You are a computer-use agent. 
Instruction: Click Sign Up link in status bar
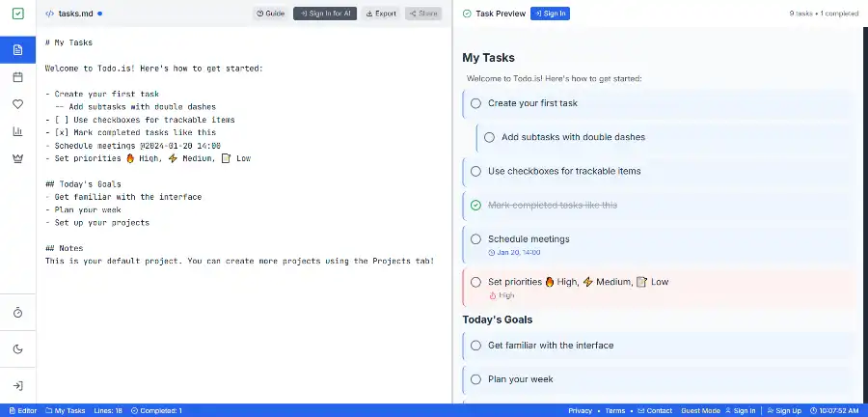point(784,411)
